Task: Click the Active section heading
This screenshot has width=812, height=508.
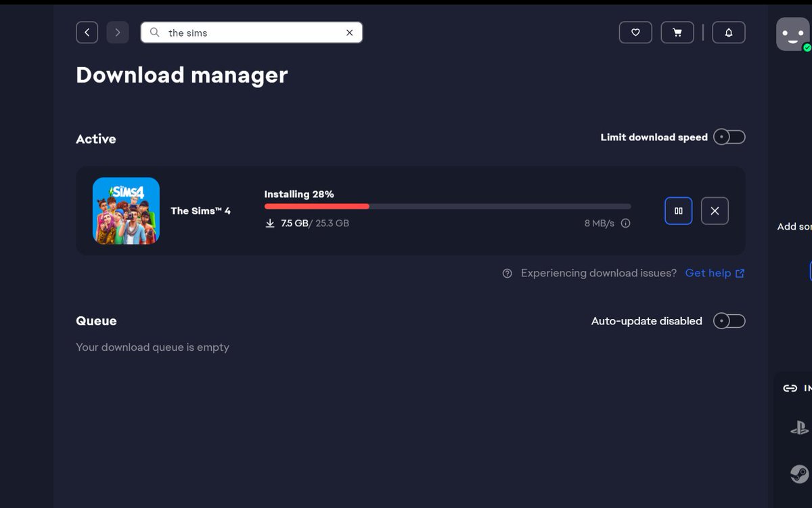Action: (x=96, y=139)
